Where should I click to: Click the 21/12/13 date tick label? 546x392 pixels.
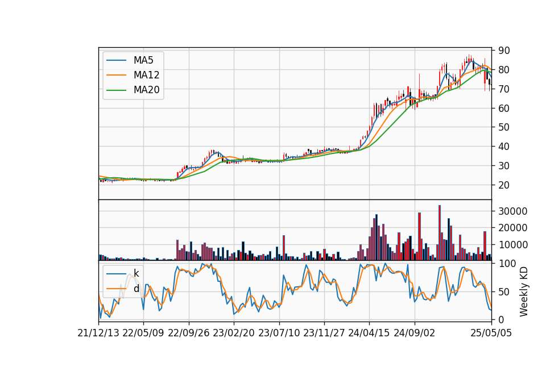98,333
